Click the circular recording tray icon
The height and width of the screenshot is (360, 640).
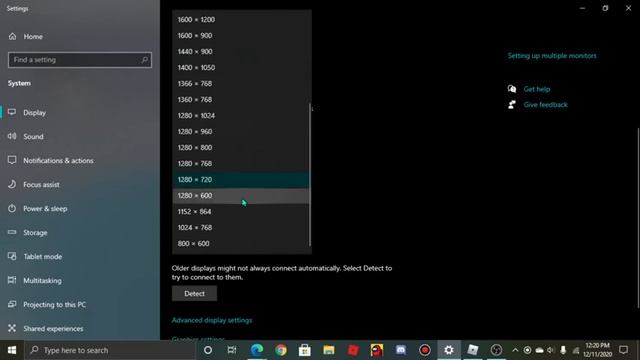[x=527, y=350]
